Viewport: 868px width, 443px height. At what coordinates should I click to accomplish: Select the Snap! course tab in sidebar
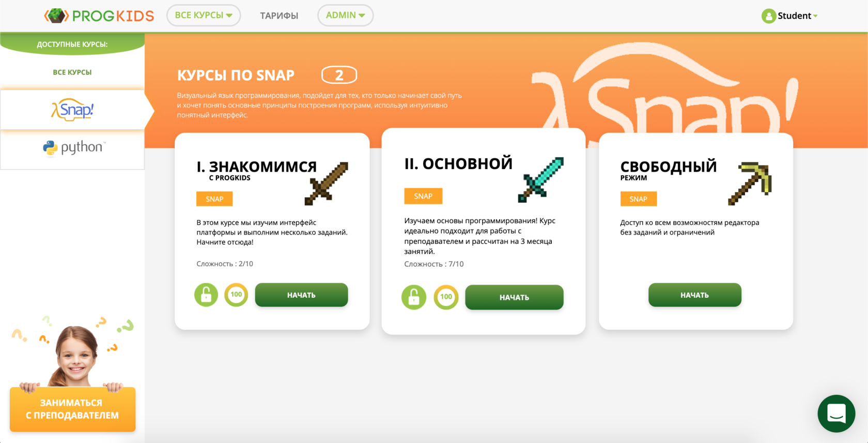click(x=73, y=110)
